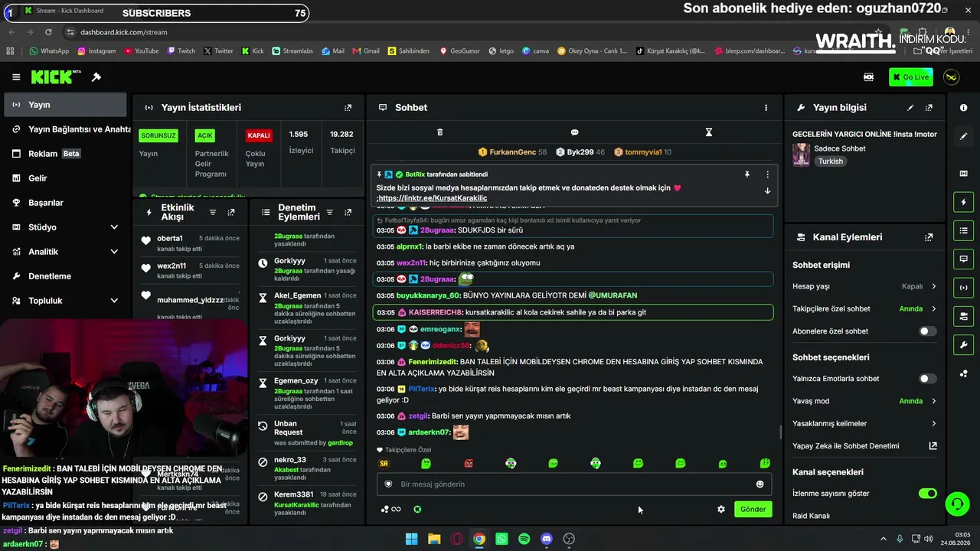Edit stream info with the pencil icon

coord(910,108)
